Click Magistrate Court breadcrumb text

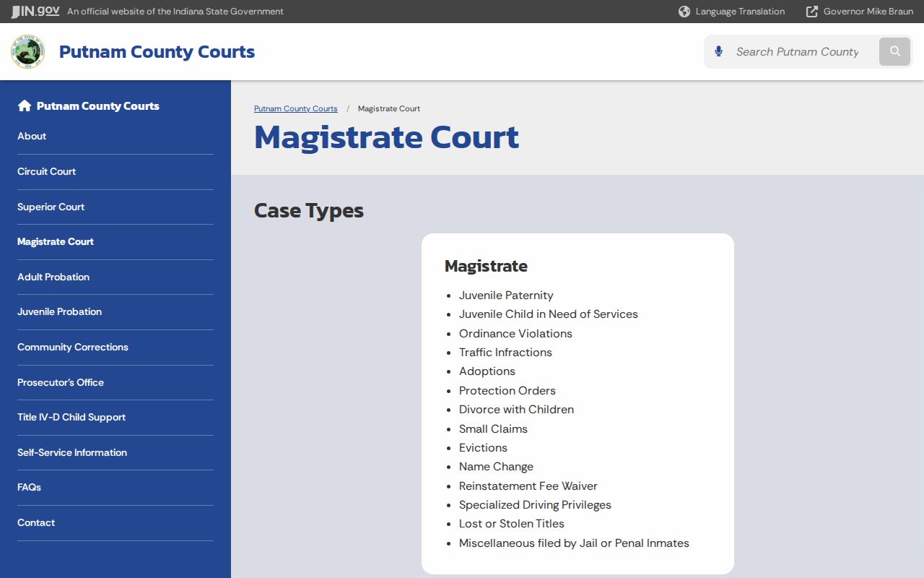pyautogui.click(x=389, y=108)
